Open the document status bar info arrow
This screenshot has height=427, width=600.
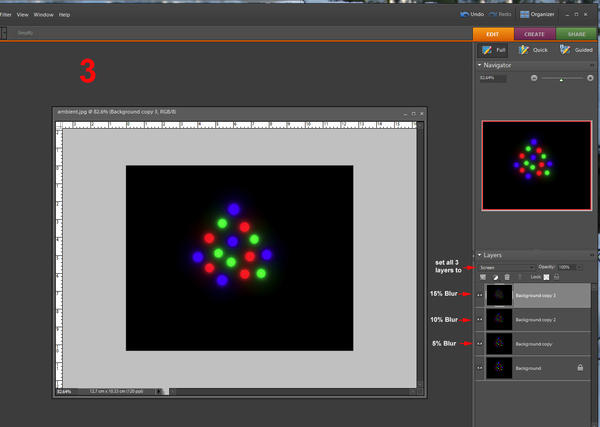click(x=158, y=391)
